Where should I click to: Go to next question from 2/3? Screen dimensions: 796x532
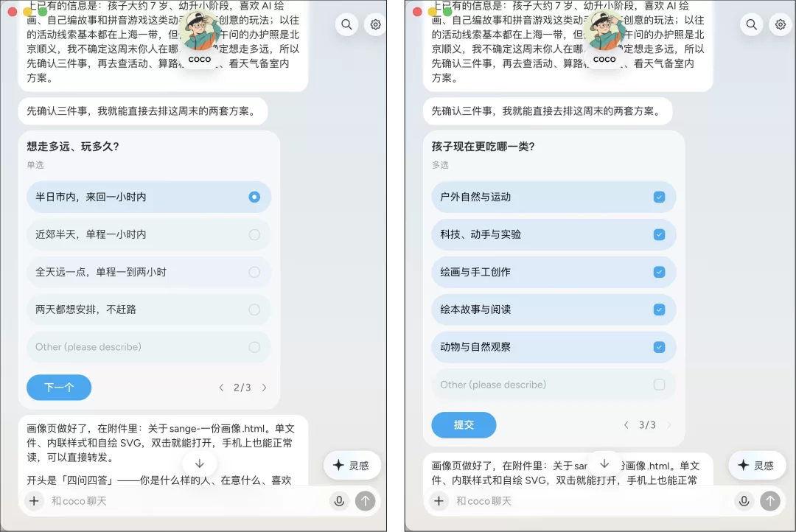[264, 388]
